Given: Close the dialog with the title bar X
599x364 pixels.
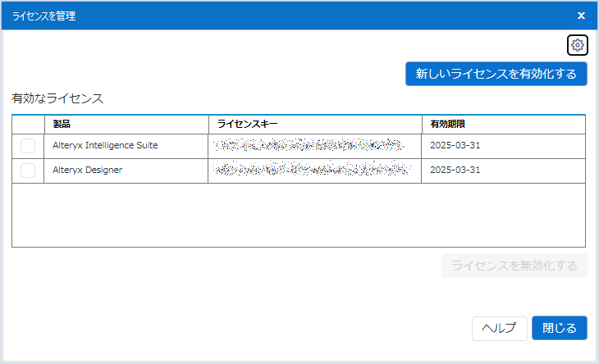Looking at the screenshot, I should [581, 16].
